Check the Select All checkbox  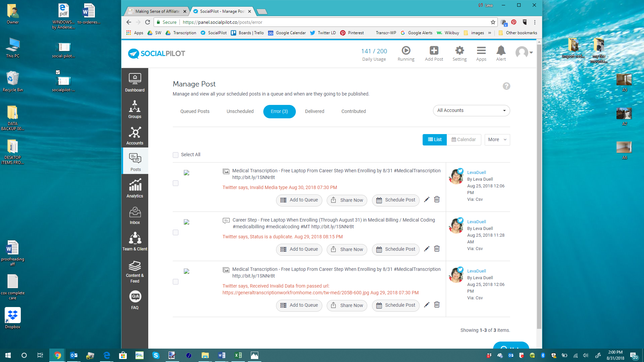click(175, 155)
